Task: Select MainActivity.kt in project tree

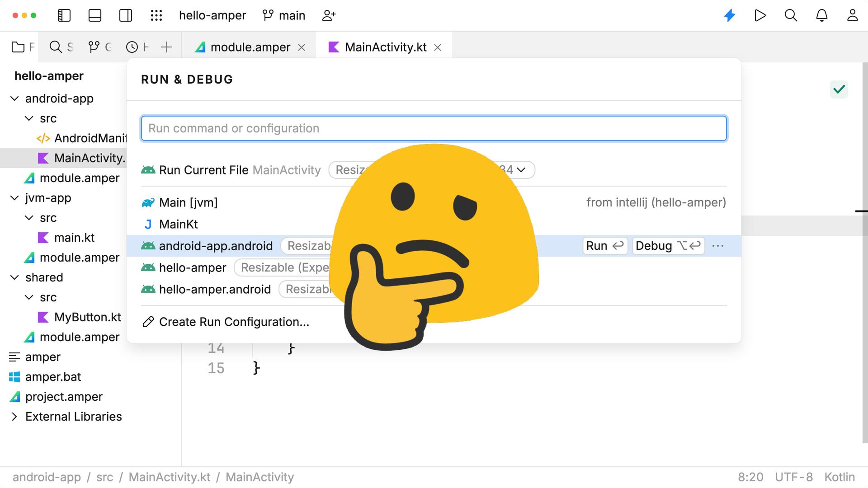Action: [x=63, y=158]
